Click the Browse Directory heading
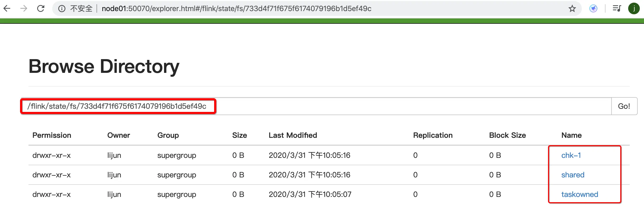644x208 pixels. click(x=104, y=66)
